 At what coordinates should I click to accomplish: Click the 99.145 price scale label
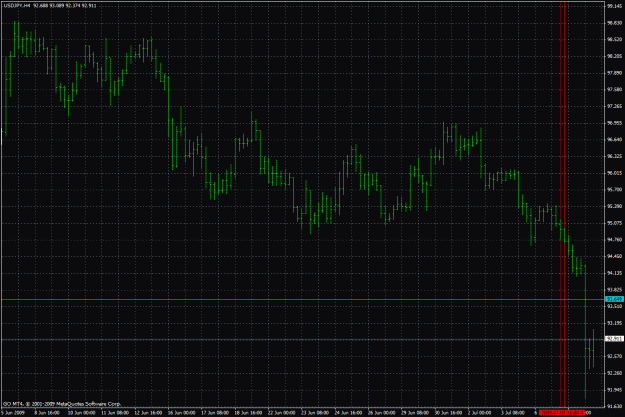tap(614, 6)
